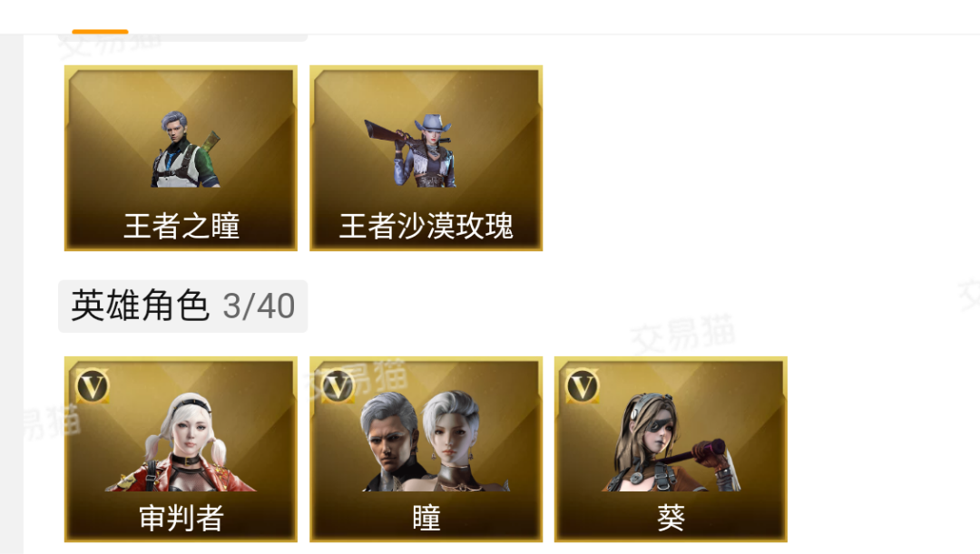The height and width of the screenshot is (554, 980).
Task: Click the 英雄角色 section header
Action: [140, 306]
